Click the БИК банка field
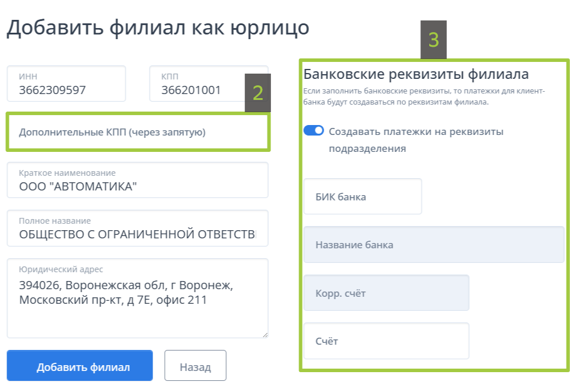Viewport: 570px width, 392px height. click(363, 196)
